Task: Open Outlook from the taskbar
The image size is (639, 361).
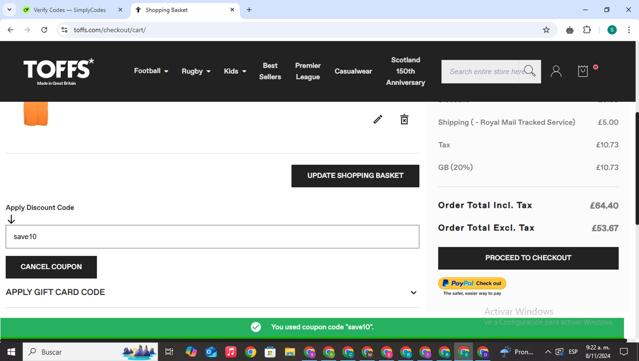Action: pyautogui.click(x=211, y=352)
